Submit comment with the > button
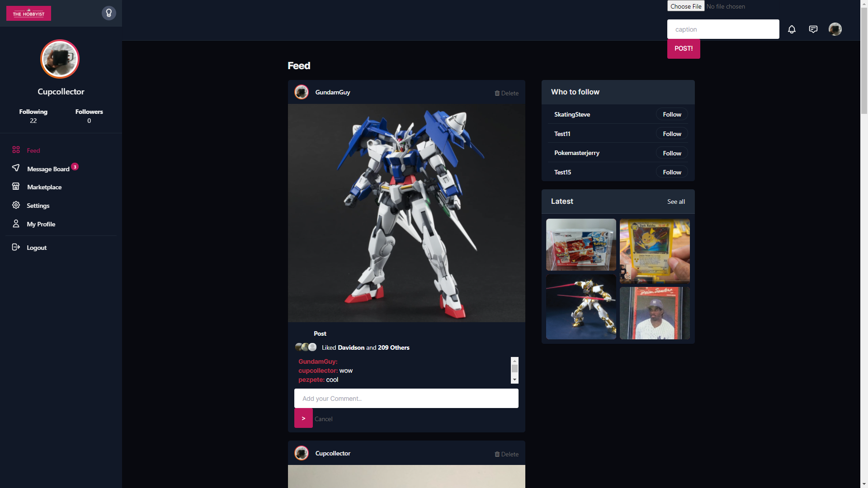Screen dimensions: 868x488 coord(303,418)
